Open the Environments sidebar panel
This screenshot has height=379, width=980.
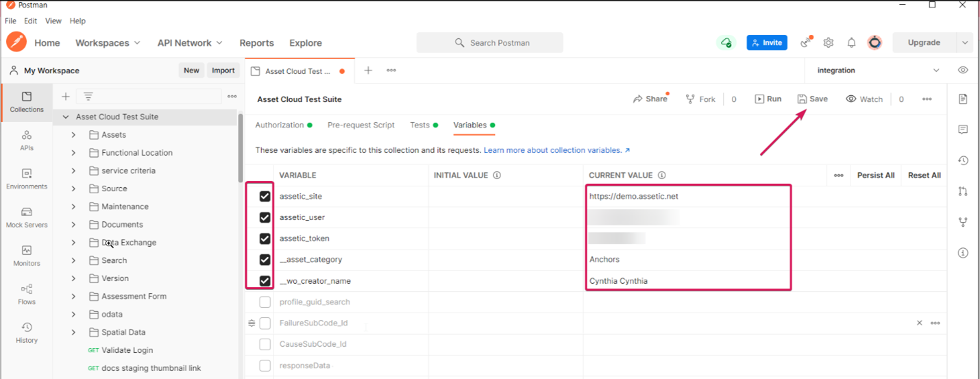[27, 179]
